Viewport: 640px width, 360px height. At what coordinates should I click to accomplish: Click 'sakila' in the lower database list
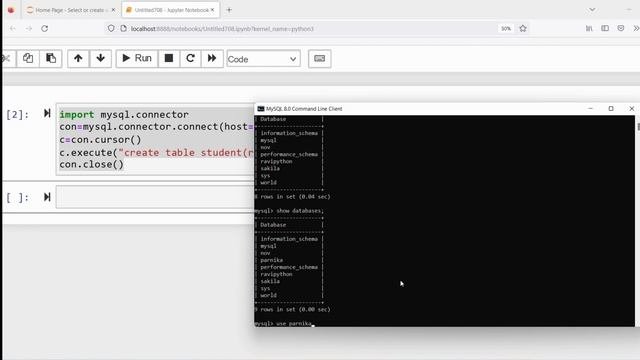coord(270,281)
